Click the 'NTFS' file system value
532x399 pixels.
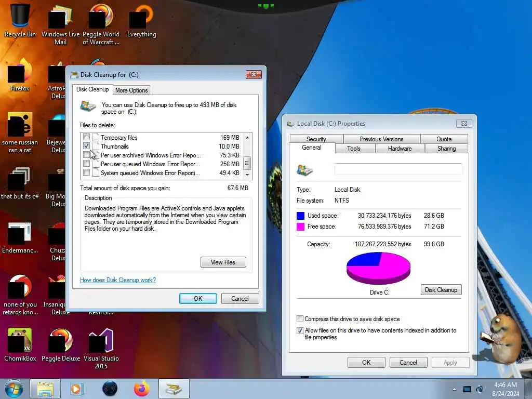[342, 200]
